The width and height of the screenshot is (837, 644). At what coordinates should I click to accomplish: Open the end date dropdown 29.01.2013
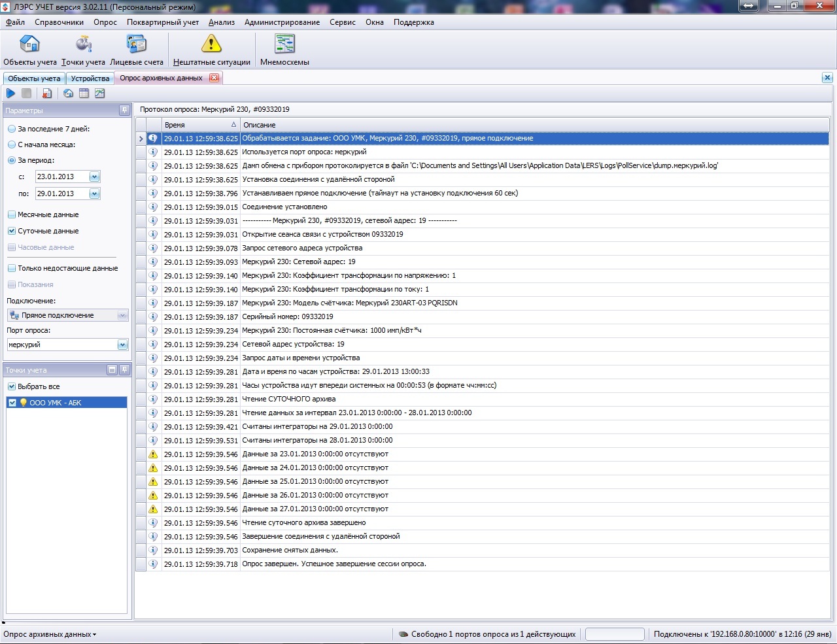pyautogui.click(x=94, y=194)
